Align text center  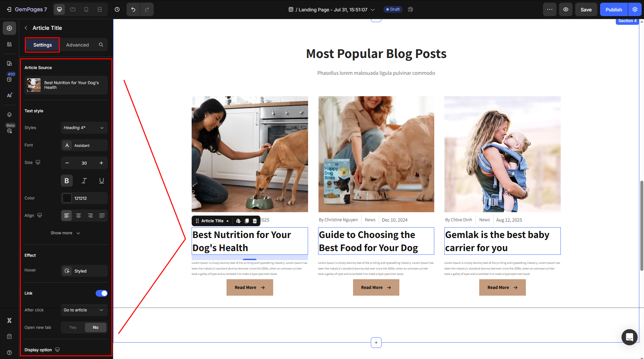click(79, 216)
